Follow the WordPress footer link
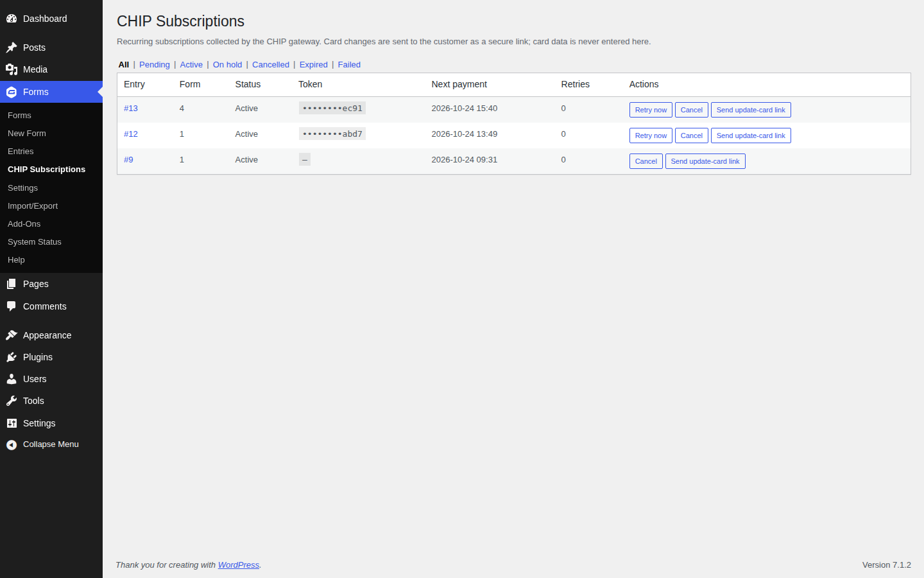 239,565
